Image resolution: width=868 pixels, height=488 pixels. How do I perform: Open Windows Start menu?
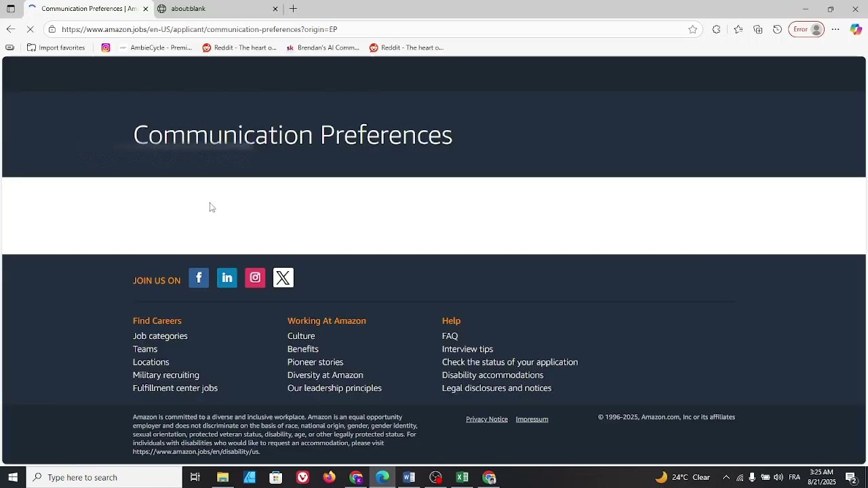13,477
